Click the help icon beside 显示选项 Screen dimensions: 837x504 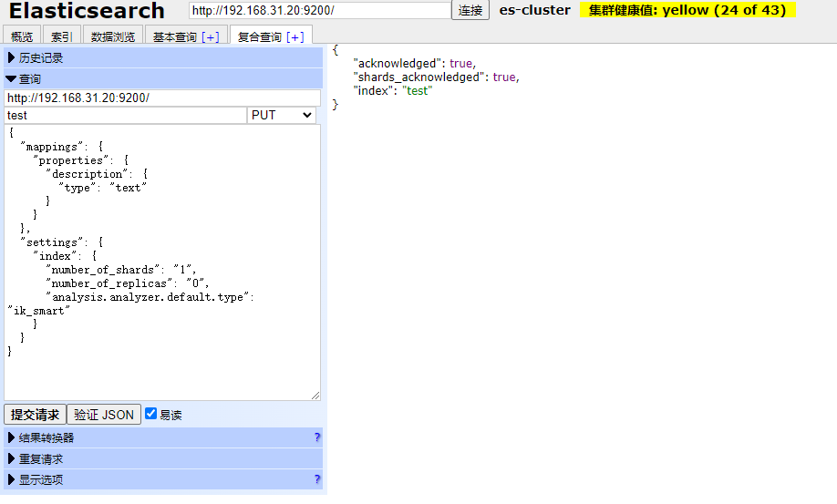(316, 479)
